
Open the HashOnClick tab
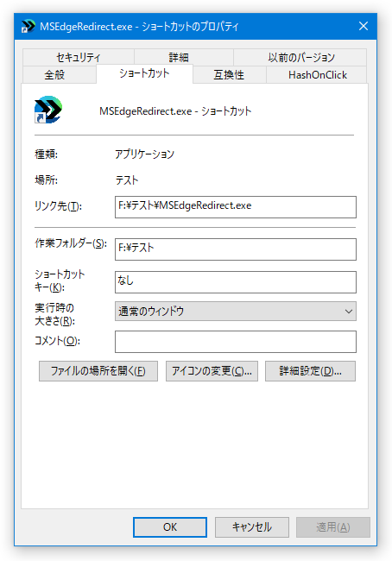pyautogui.click(x=317, y=75)
